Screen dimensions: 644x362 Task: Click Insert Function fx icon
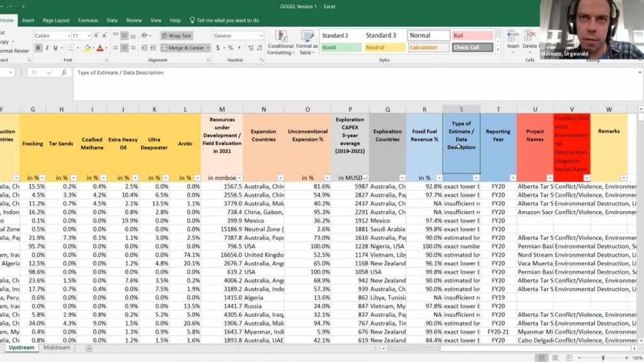click(x=64, y=73)
